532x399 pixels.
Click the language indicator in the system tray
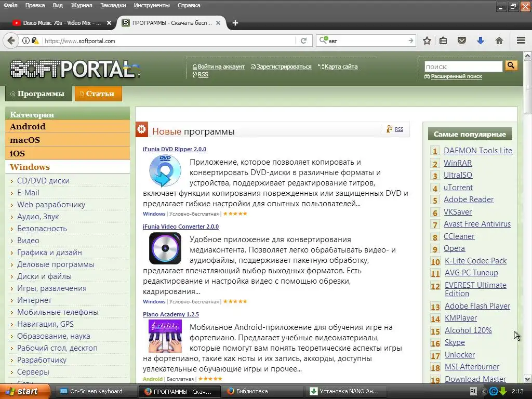point(473,391)
